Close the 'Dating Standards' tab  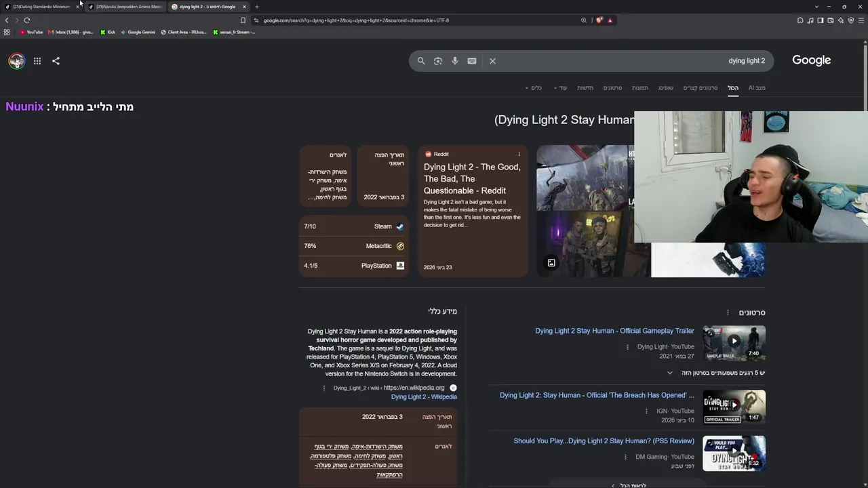tap(78, 7)
